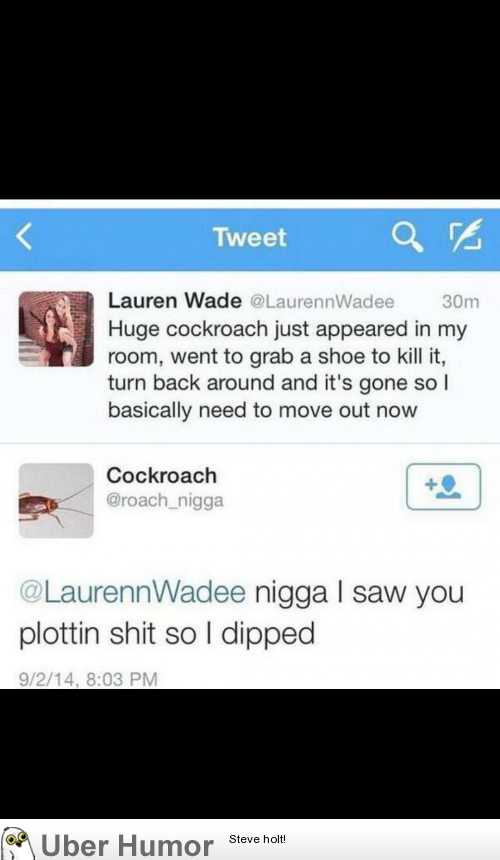500x860 pixels.
Task: Open Lauren's huge cockroach tweet text
Action: point(287,369)
